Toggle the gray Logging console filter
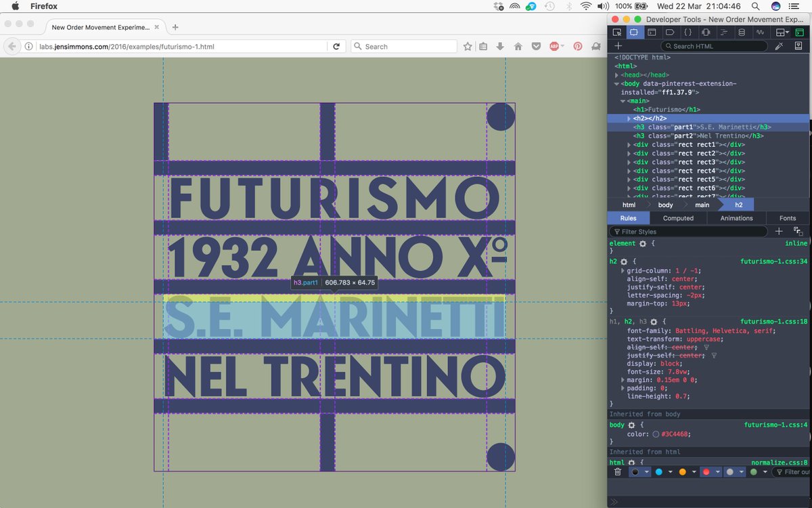Viewport: 812px width, 508px height. click(729, 472)
